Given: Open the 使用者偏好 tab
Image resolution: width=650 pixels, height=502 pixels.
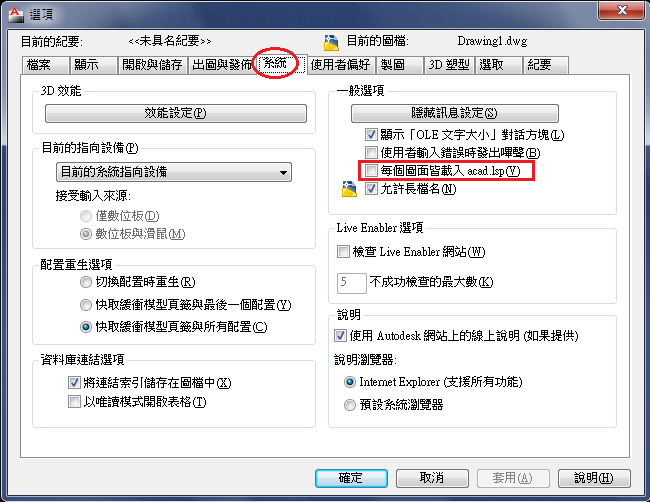Looking at the screenshot, I should click(x=341, y=65).
